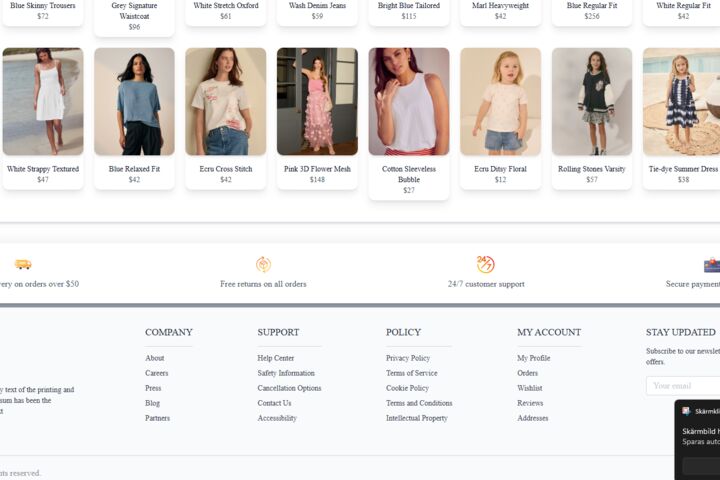720x480 pixels.
Task: Click the White Strappy Textured title
Action: coord(43,169)
